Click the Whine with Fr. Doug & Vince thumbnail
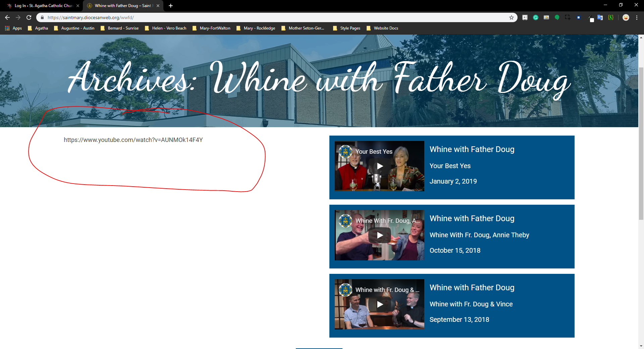Screen dimensions: 644x349 click(380, 304)
